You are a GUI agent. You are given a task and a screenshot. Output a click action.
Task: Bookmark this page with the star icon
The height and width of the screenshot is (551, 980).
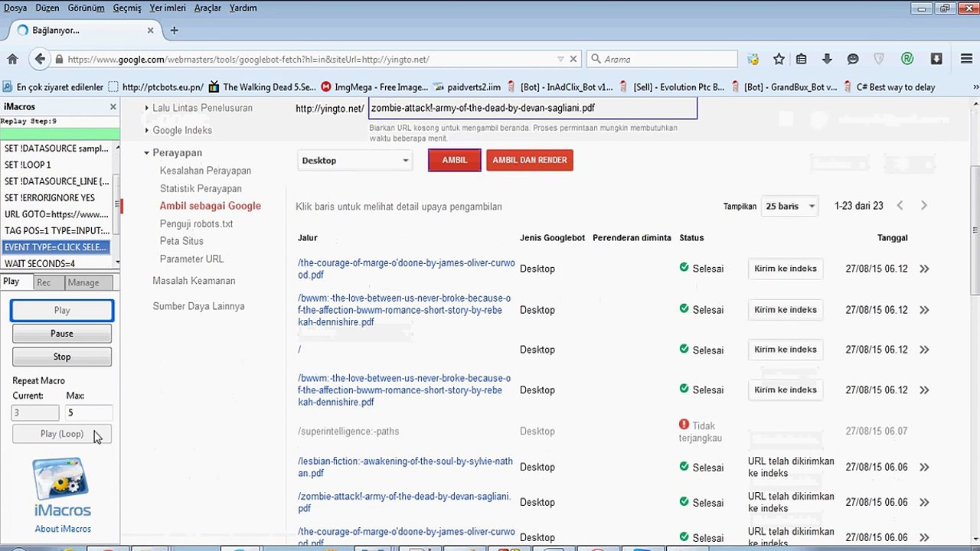click(x=779, y=59)
